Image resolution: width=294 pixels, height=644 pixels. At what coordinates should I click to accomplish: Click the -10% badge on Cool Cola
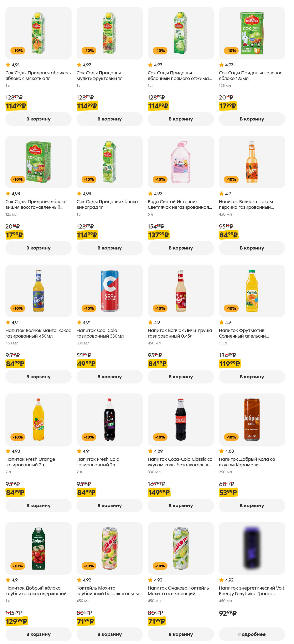coord(89,308)
